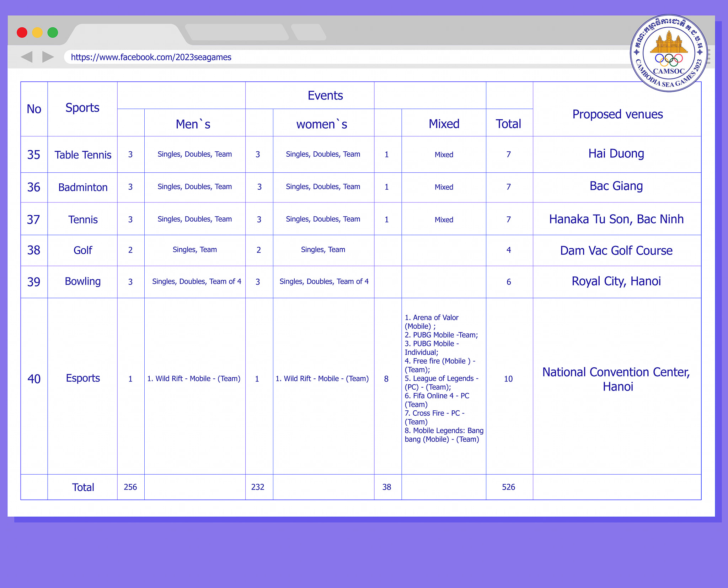
Task: Click Golf women's Singles, Team cell
Action: click(323, 250)
